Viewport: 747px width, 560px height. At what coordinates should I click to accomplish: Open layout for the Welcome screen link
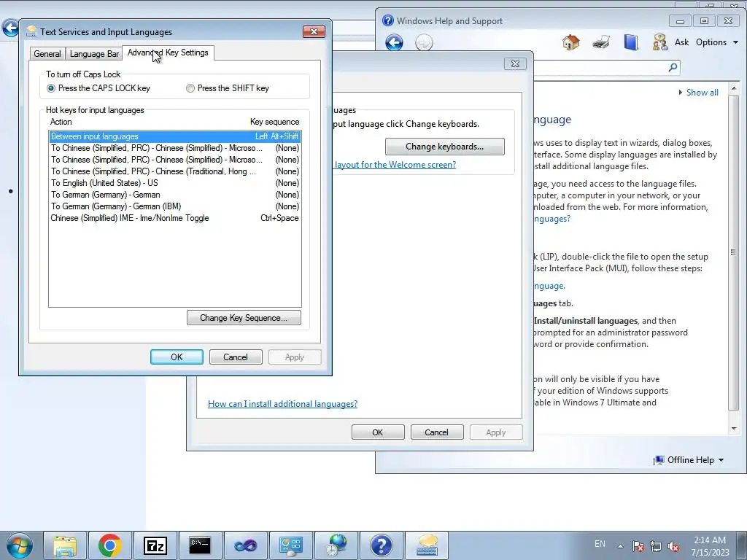395,165
